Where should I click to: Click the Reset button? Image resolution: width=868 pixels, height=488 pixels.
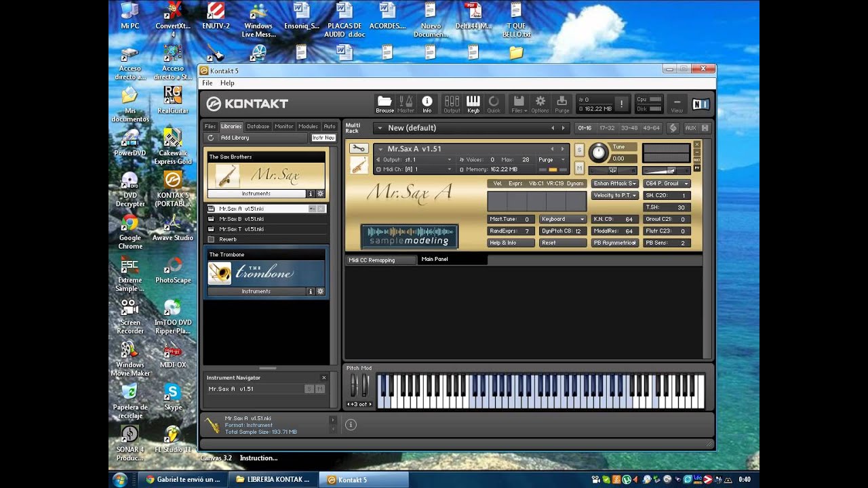point(563,243)
